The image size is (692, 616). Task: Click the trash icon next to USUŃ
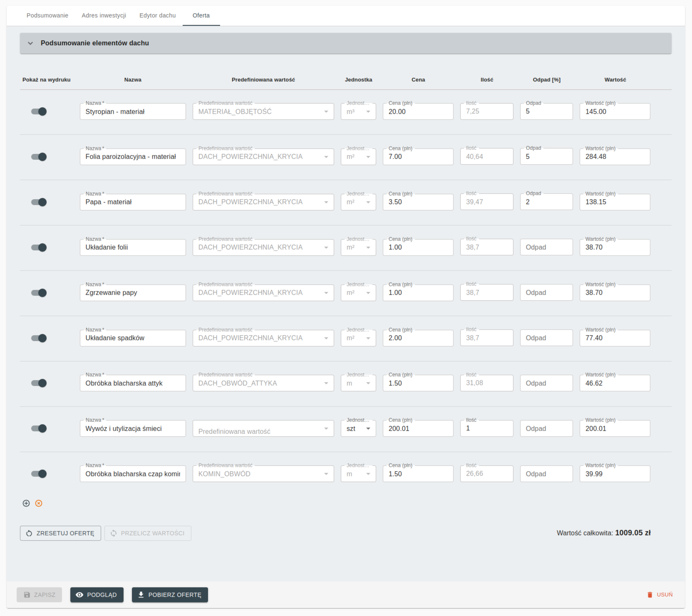pos(650,595)
